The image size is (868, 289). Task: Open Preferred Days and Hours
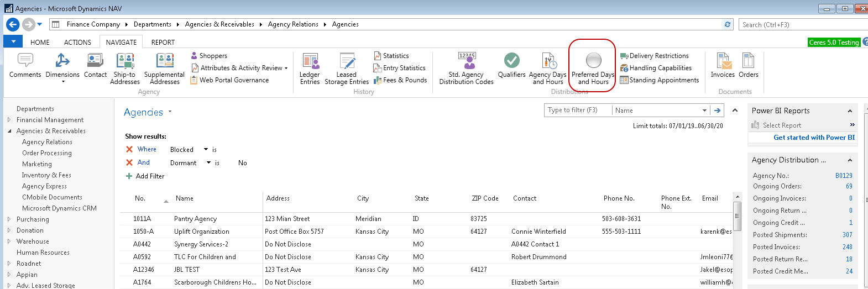click(593, 60)
